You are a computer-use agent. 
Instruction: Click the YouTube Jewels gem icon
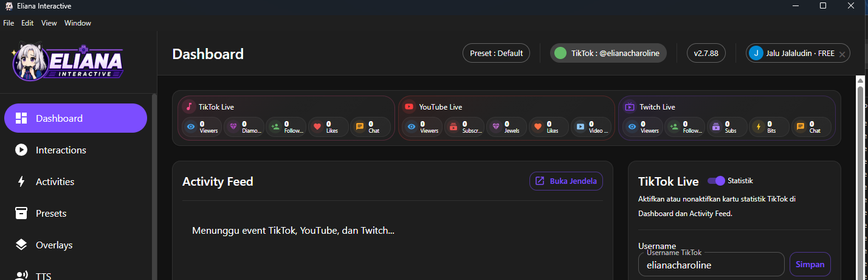(x=496, y=127)
